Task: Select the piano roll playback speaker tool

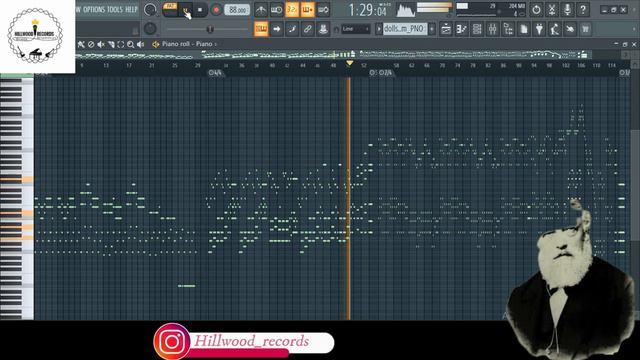Action: pyautogui.click(x=141, y=44)
